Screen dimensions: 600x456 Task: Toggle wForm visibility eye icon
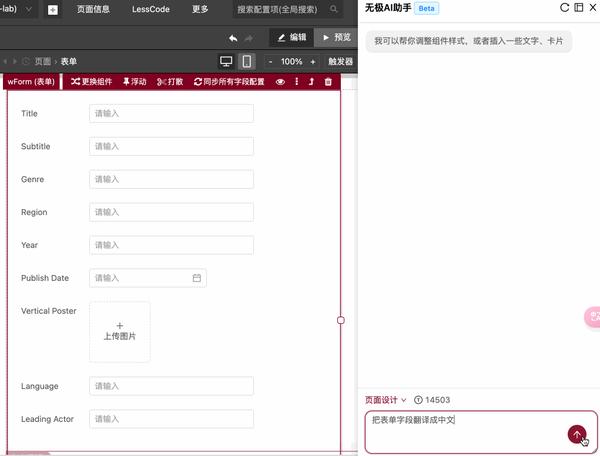280,82
